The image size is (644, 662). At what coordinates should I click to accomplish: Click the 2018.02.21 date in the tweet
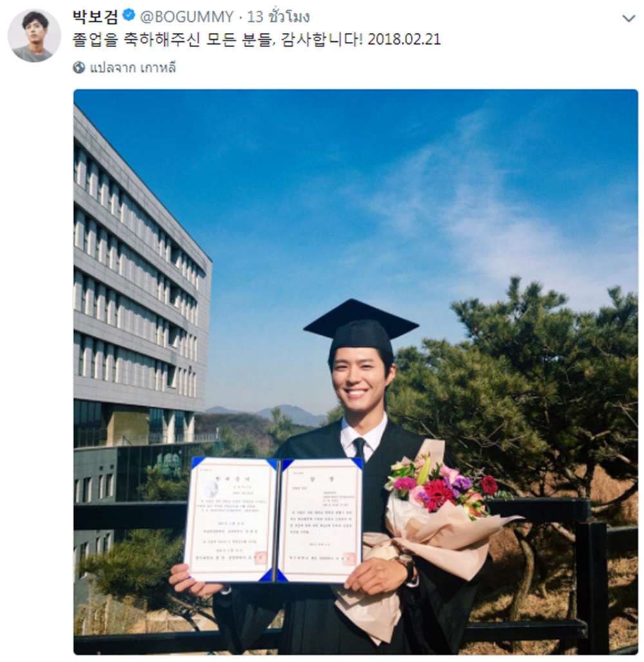404,40
